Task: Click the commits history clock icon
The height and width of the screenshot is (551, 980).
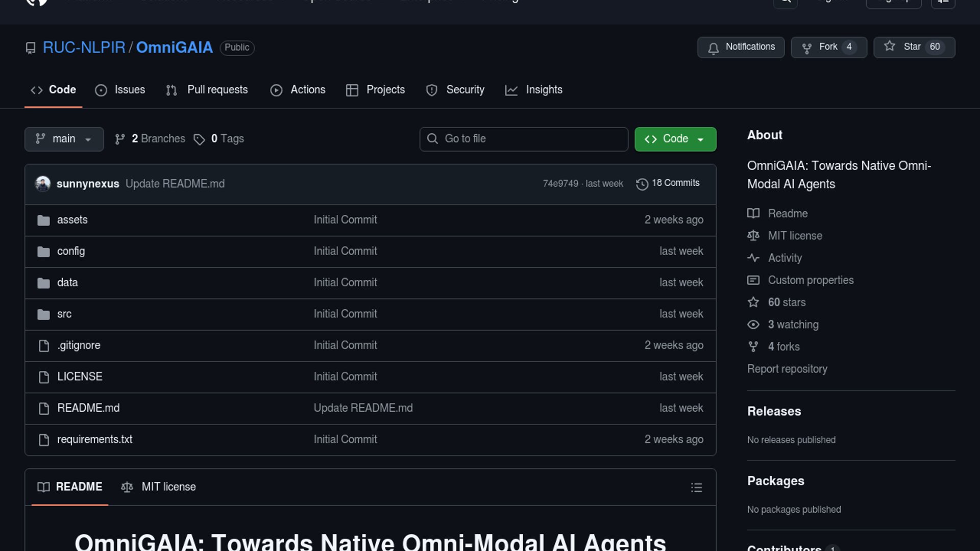Action: coord(642,184)
